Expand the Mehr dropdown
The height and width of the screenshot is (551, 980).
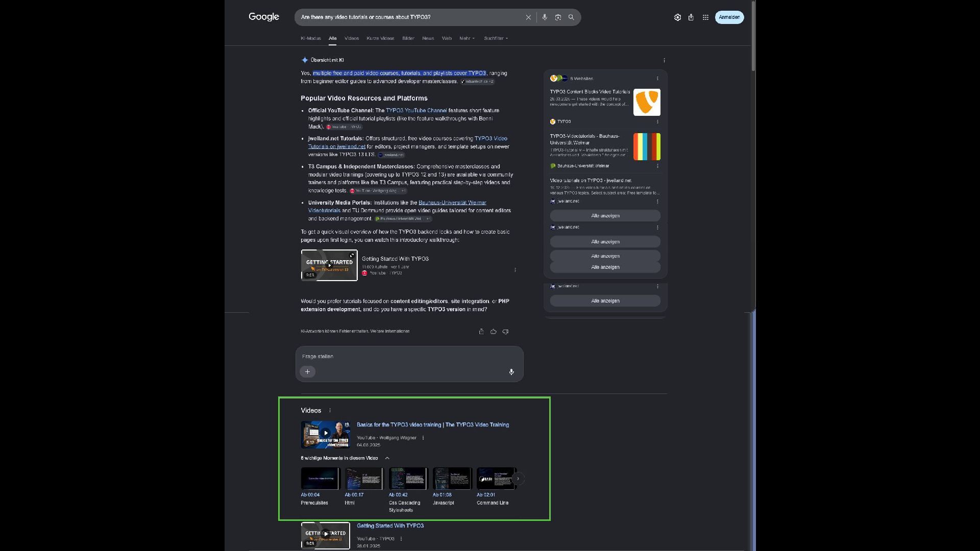click(x=467, y=38)
